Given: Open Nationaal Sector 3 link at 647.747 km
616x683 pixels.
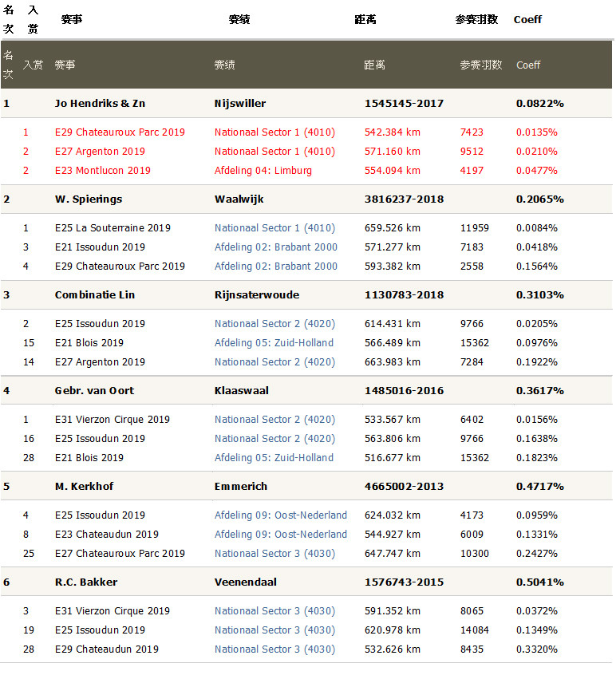Looking at the screenshot, I should (274, 554).
